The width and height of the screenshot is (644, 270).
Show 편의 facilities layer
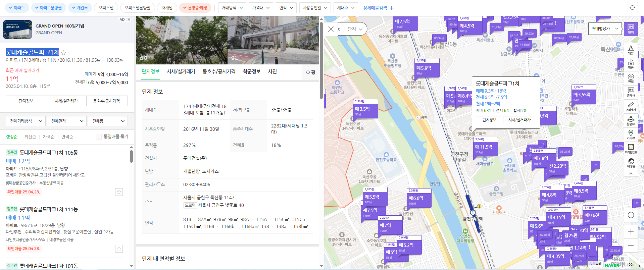pos(631,78)
